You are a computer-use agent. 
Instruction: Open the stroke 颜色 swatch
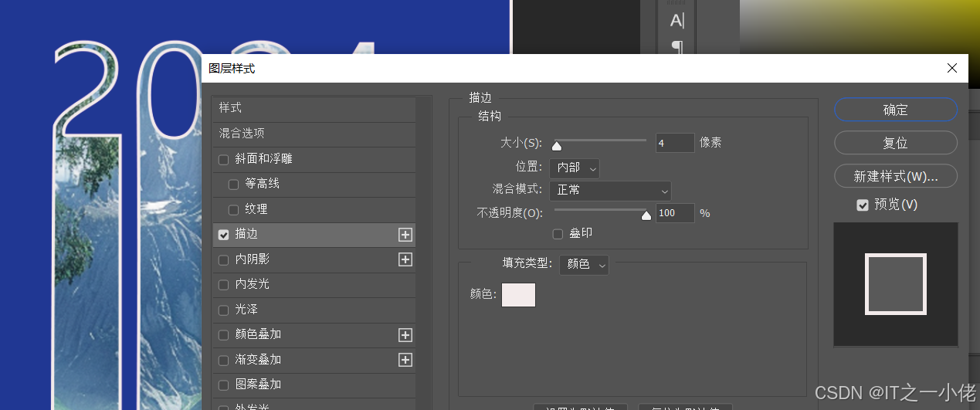(x=518, y=295)
